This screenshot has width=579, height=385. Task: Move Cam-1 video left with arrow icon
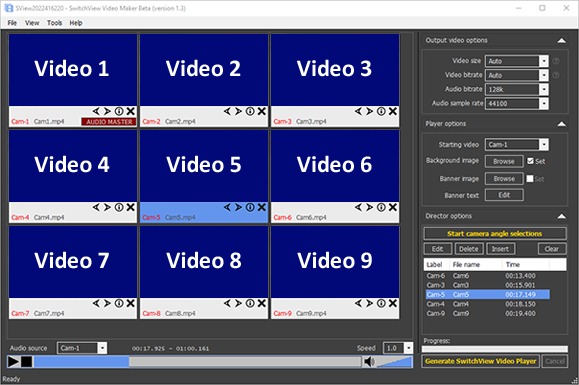coord(96,111)
